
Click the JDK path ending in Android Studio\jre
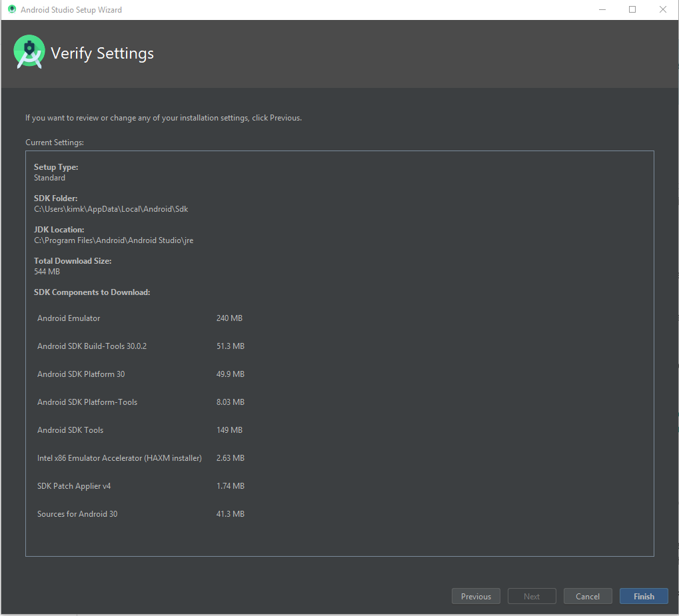(x=113, y=240)
